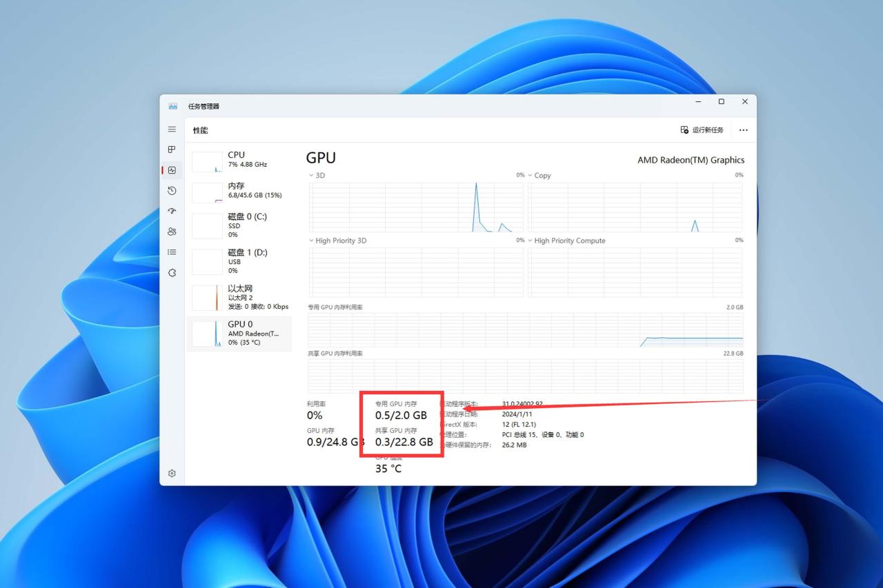The height and width of the screenshot is (588, 883).
Task: Open the Processes page icon in sidebar
Action: [172, 150]
